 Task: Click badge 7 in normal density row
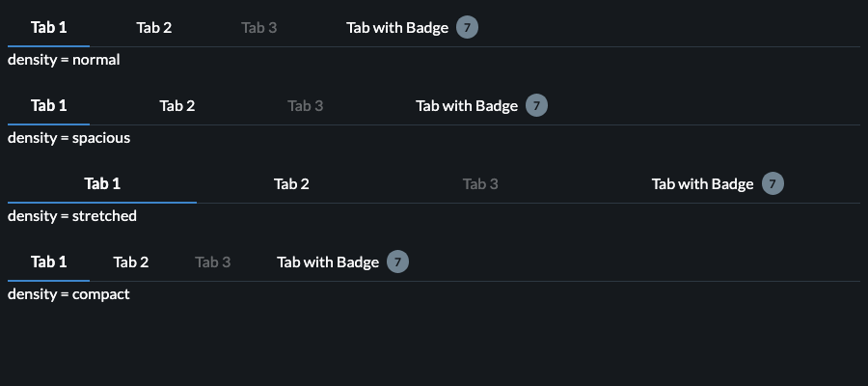pos(467,27)
